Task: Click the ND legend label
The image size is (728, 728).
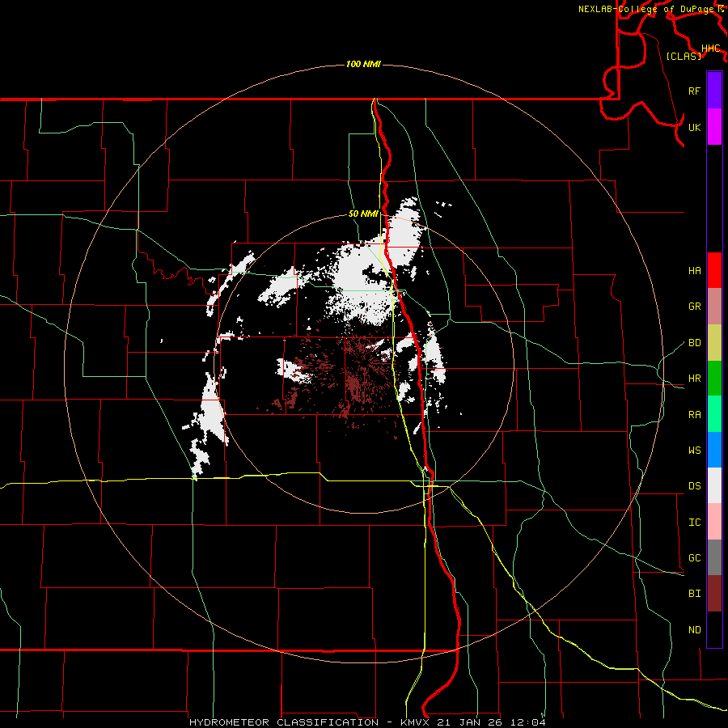Action: pyautogui.click(x=694, y=630)
